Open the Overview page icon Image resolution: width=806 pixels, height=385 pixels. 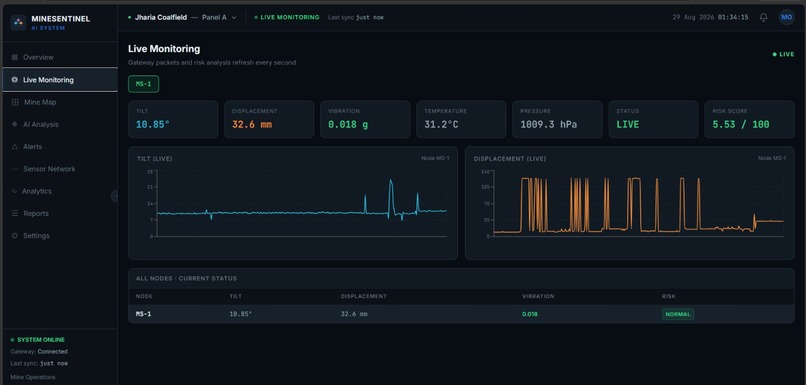14,57
